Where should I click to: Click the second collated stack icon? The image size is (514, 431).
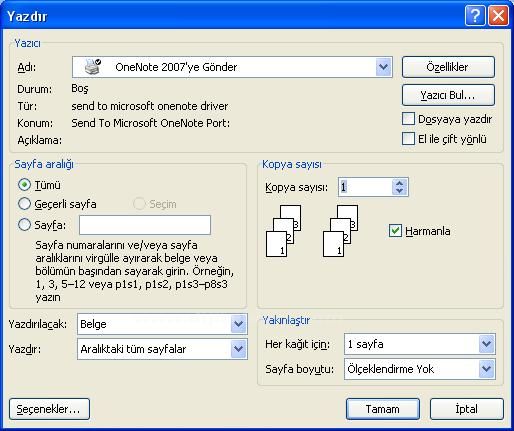pyautogui.click(x=340, y=231)
